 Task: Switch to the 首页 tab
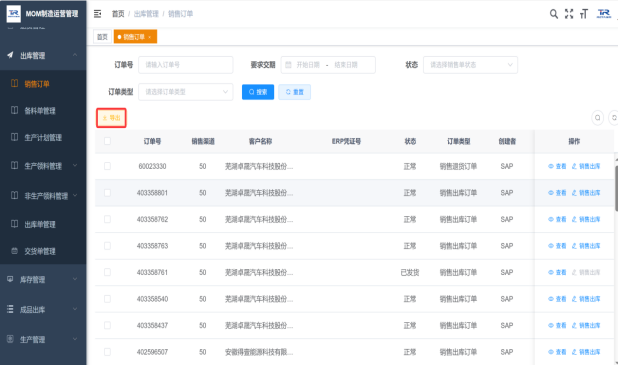[x=102, y=37]
